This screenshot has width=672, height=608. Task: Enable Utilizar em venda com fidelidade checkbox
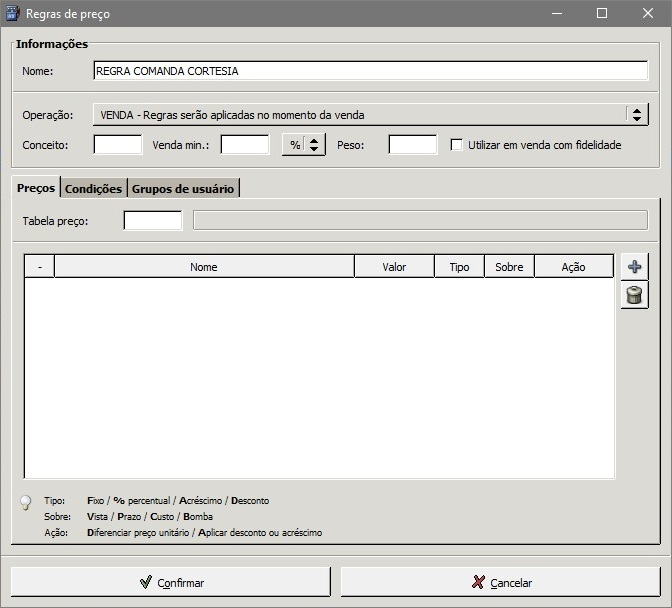coord(456,145)
